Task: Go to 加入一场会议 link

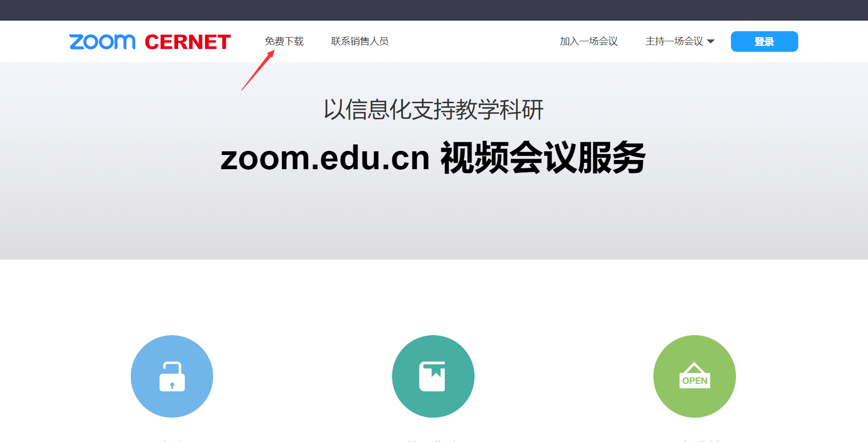Action: pos(589,41)
